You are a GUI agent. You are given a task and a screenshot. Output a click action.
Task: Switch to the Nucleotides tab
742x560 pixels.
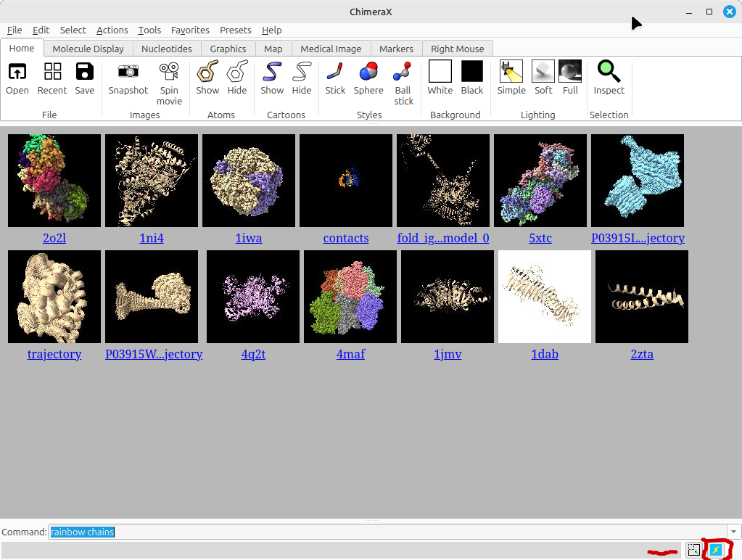(x=167, y=49)
